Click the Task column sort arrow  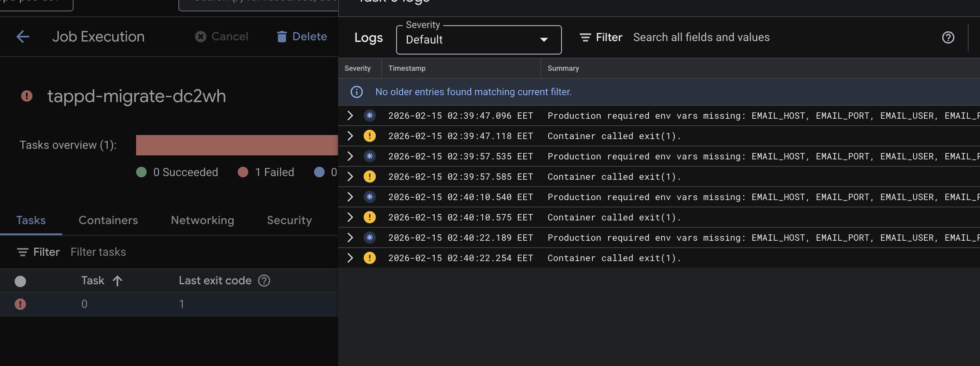click(x=117, y=281)
